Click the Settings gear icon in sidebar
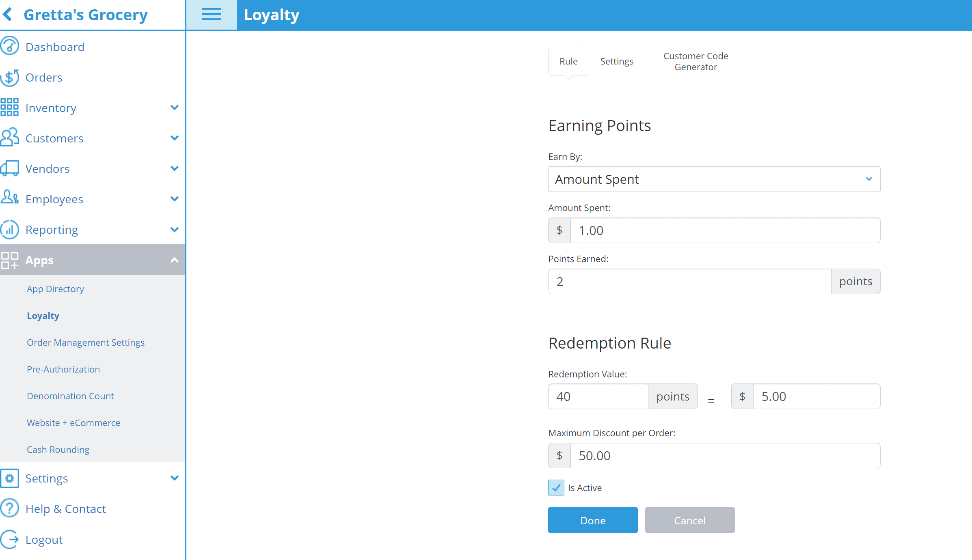The image size is (972, 560). click(x=9, y=478)
